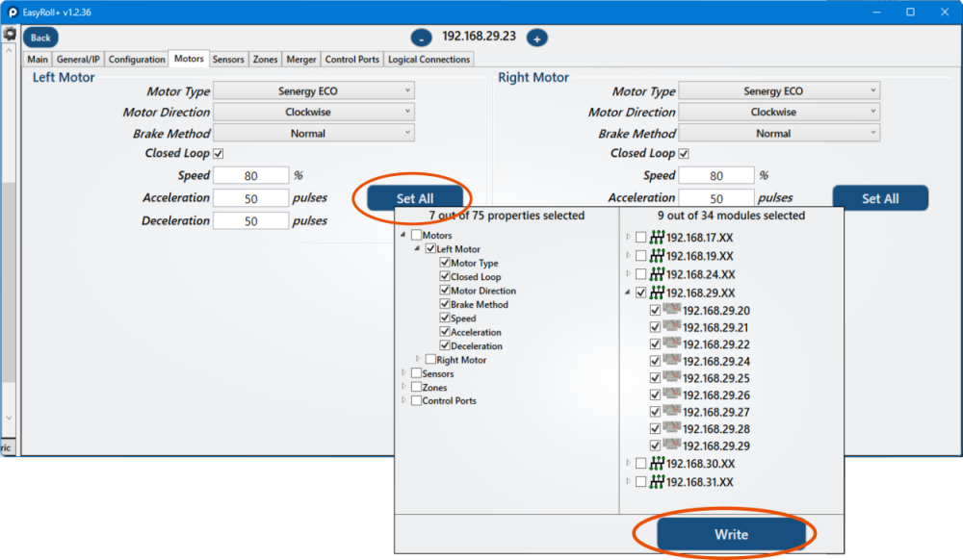Open the Right Motor Brake Method dropdown
Viewport: 963px width, 560px height.
pyautogui.click(x=779, y=133)
